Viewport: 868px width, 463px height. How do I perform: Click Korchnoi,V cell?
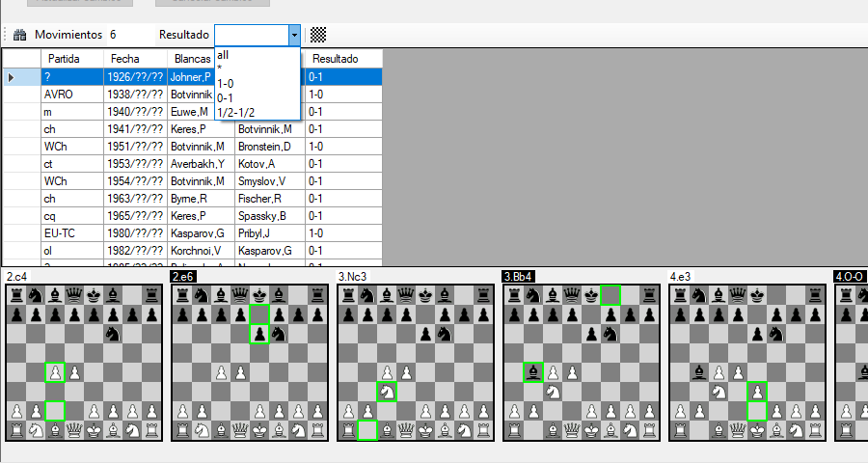click(201, 251)
